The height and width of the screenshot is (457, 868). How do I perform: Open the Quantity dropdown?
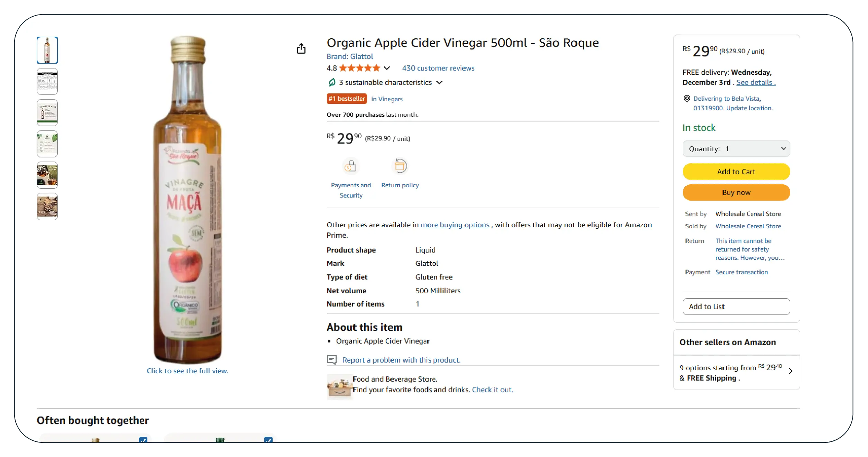(x=736, y=149)
